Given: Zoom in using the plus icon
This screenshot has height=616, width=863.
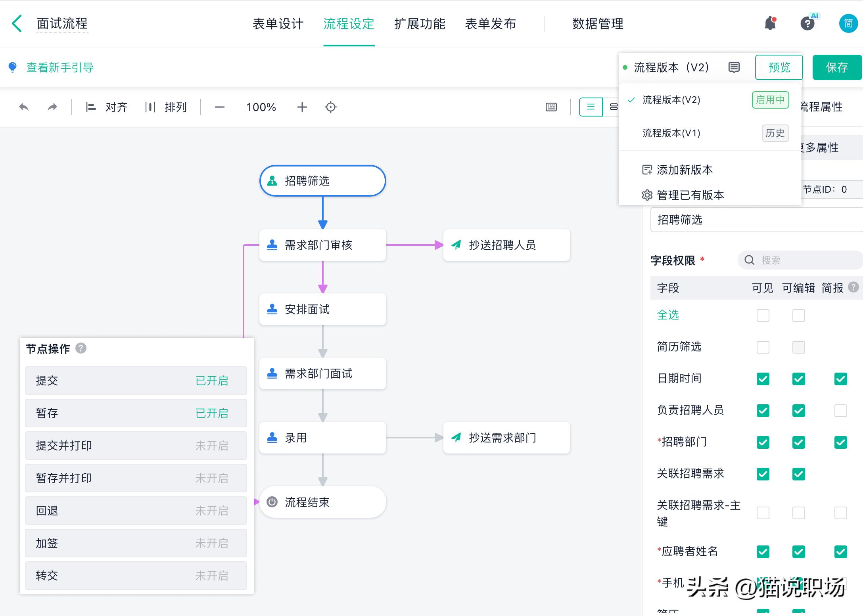Looking at the screenshot, I should click(302, 107).
